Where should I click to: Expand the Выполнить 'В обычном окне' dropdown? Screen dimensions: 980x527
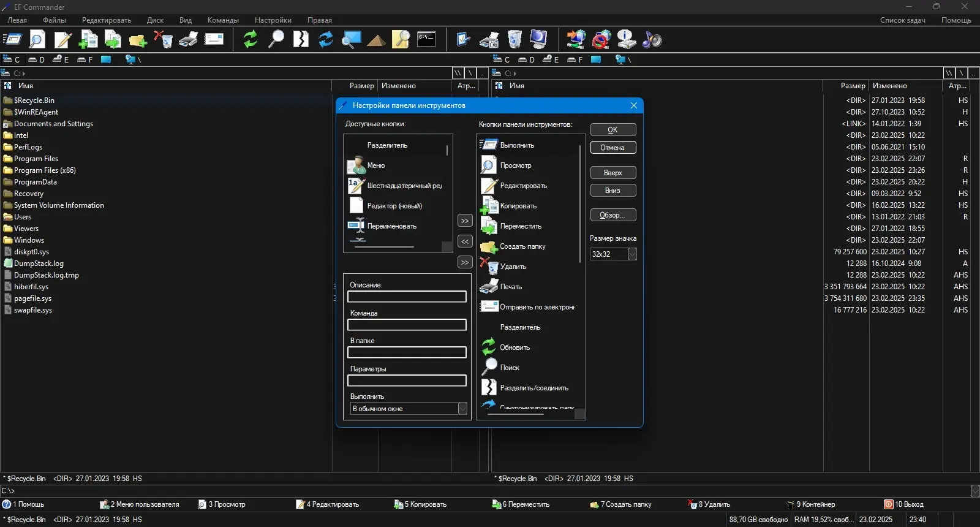pyautogui.click(x=462, y=409)
